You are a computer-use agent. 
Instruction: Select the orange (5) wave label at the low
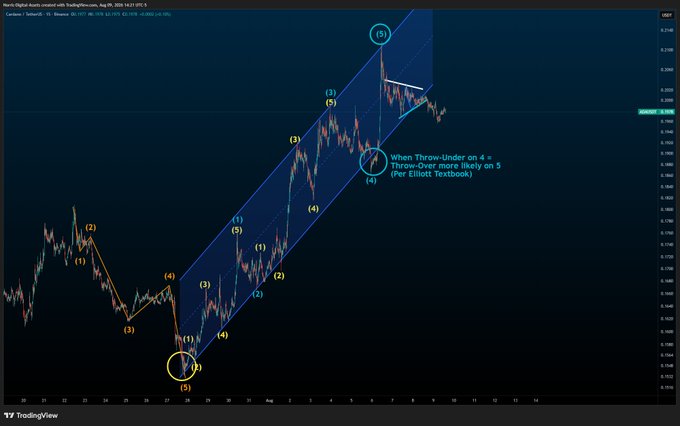pyautogui.click(x=185, y=387)
